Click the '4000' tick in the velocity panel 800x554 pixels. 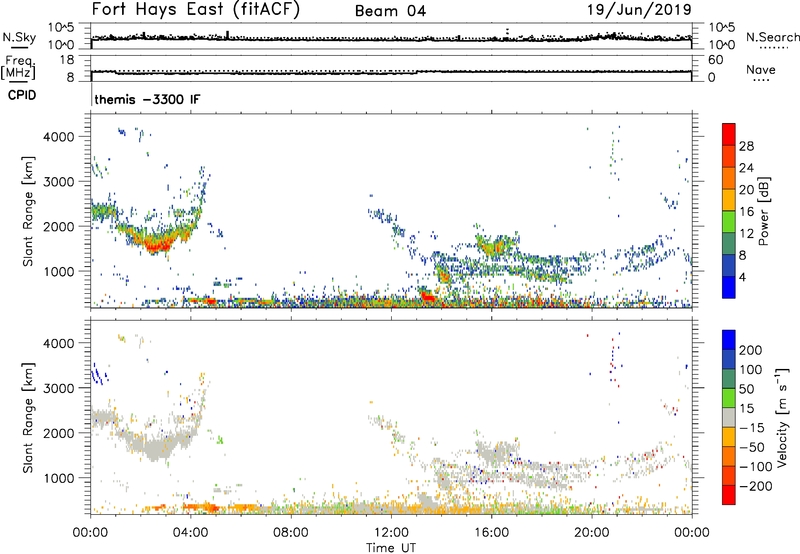click(58, 343)
